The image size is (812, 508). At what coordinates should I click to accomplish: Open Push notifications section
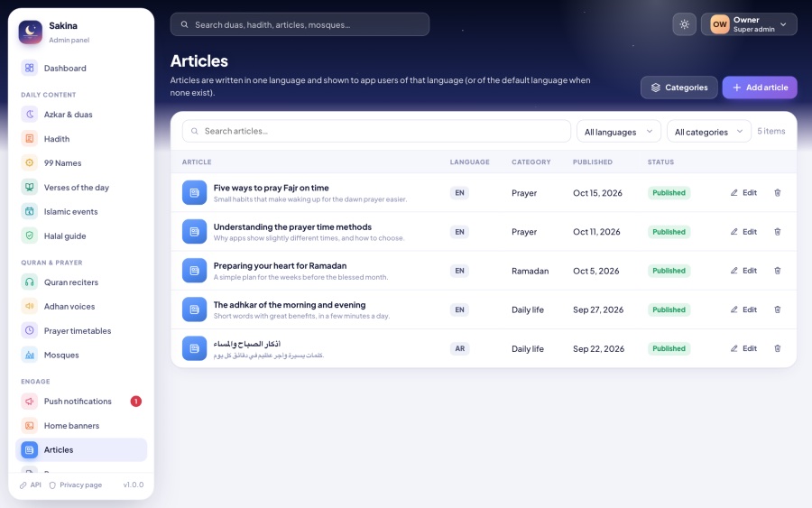click(81, 402)
